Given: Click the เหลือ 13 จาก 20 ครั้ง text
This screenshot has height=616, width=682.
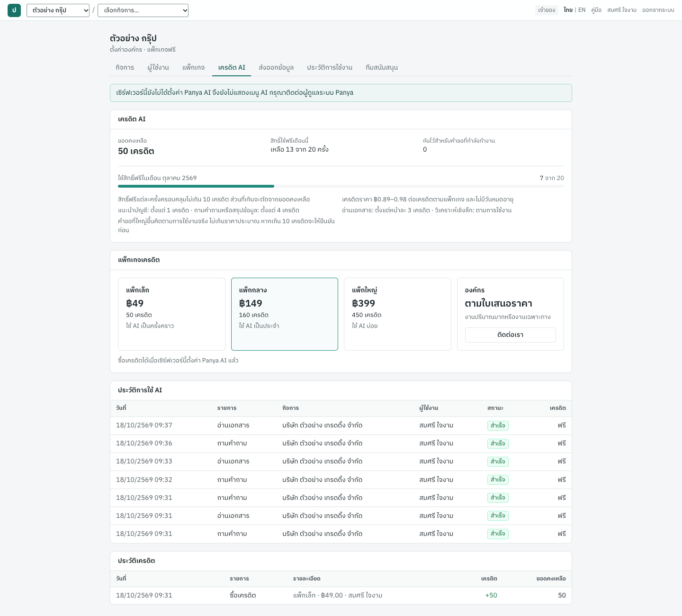Looking at the screenshot, I should click(299, 149).
